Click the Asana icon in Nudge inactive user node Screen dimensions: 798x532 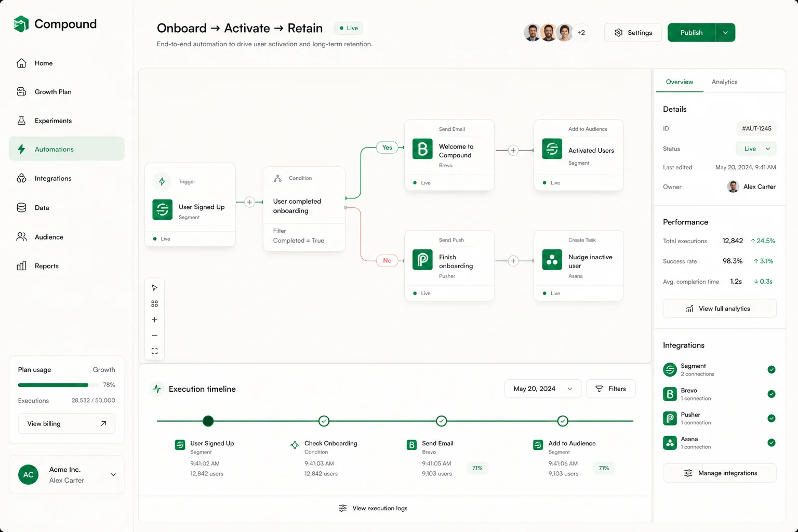click(x=552, y=260)
